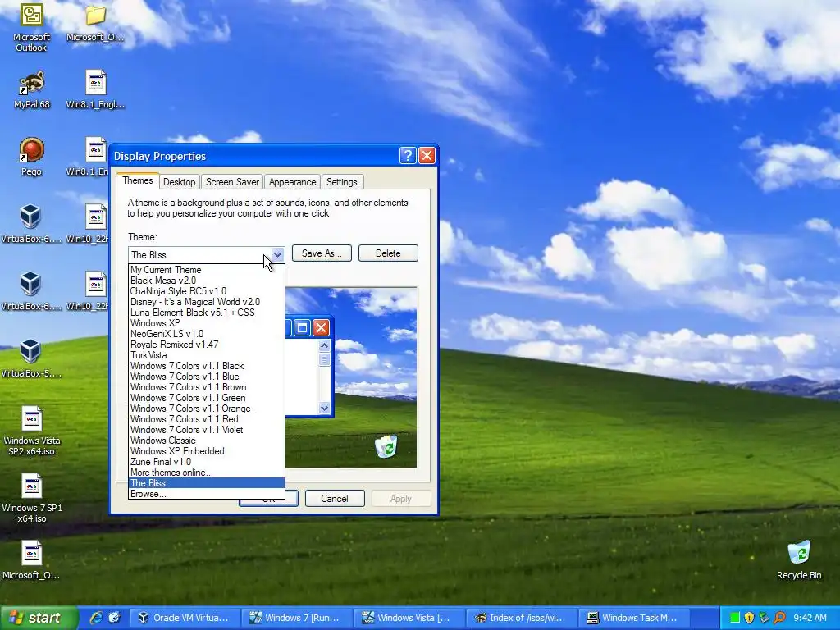The image size is (840, 630).
Task: Cancel the Display Properties dialog
Action: [x=335, y=498]
